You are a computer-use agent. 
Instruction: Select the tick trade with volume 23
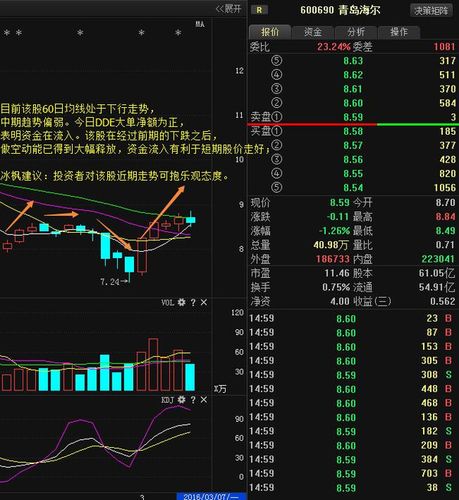(x=432, y=319)
